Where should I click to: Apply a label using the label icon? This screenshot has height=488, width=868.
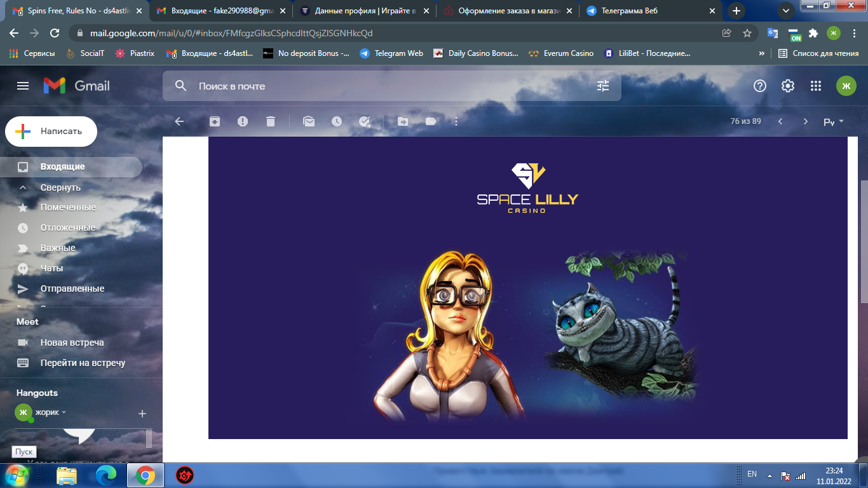pyautogui.click(x=431, y=121)
